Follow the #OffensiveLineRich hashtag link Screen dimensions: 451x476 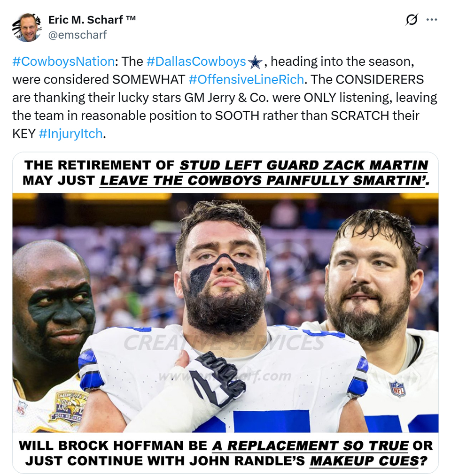246,79
